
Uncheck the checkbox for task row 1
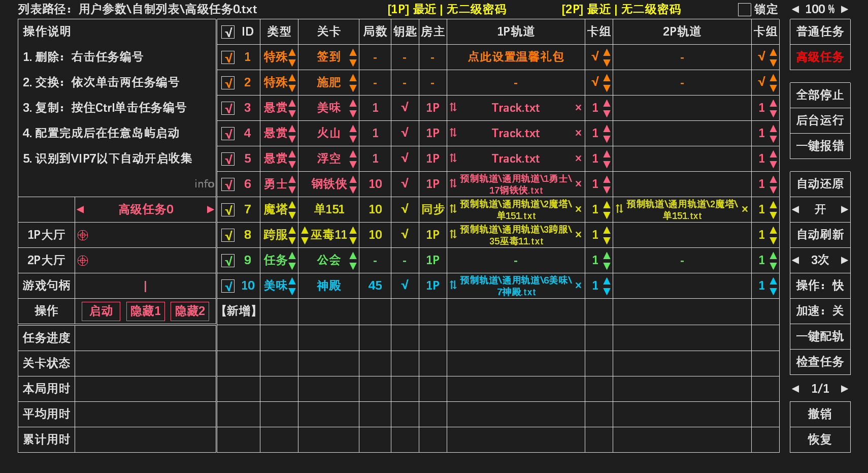coord(228,57)
